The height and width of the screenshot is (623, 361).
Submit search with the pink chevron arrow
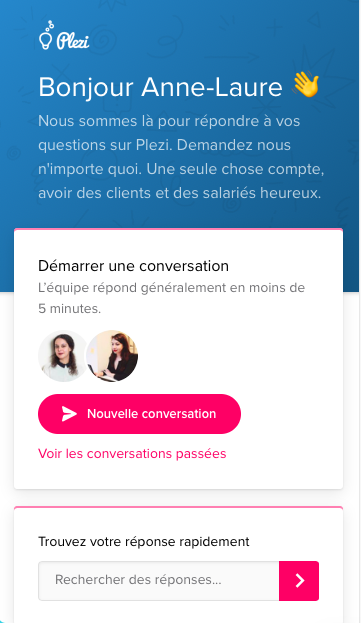pyautogui.click(x=299, y=580)
